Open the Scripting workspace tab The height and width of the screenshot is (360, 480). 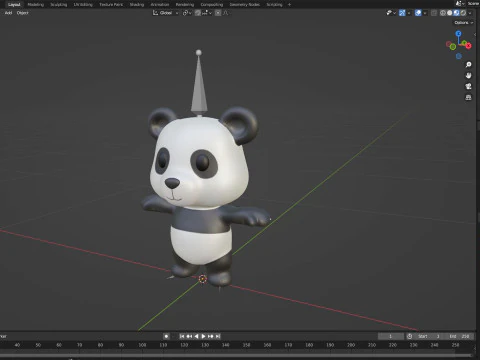tap(274, 4)
